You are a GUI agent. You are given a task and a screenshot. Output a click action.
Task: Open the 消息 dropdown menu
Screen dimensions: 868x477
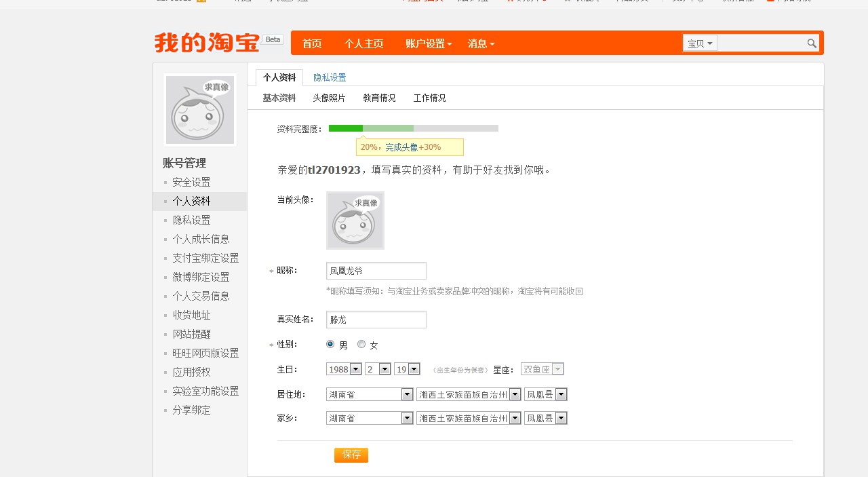(481, 43)
